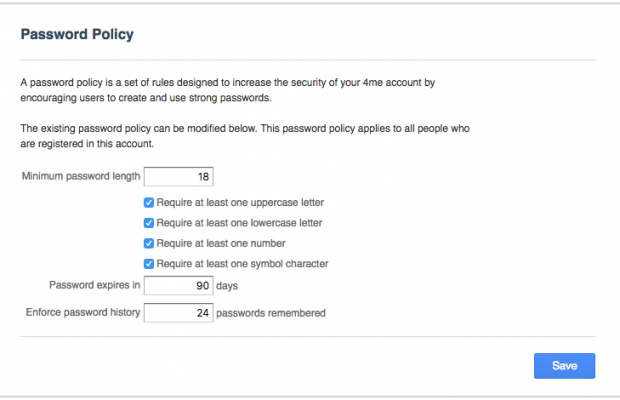Click the 'passwords remembered' text
This screenshot has width=620, height=400.
tap(271, 314)
